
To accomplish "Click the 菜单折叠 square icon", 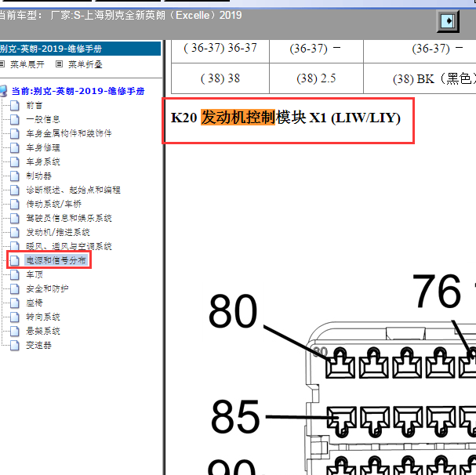I will [x=59, y=64].
